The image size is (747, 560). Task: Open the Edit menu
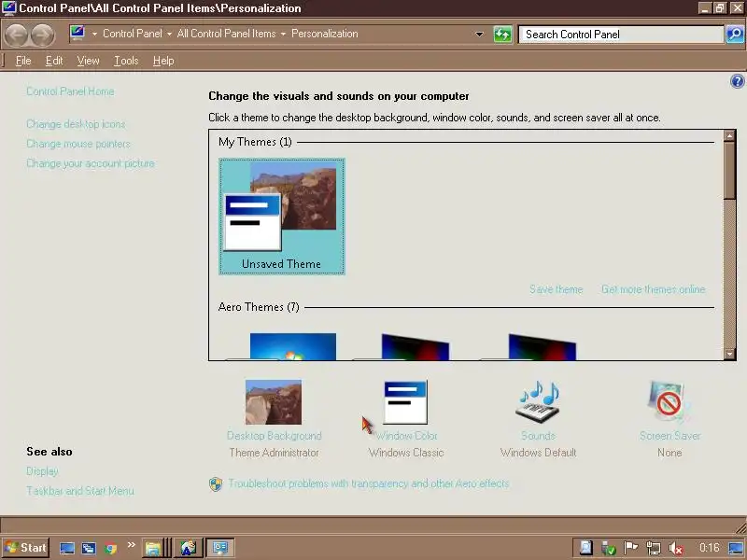tap(54, 61)
